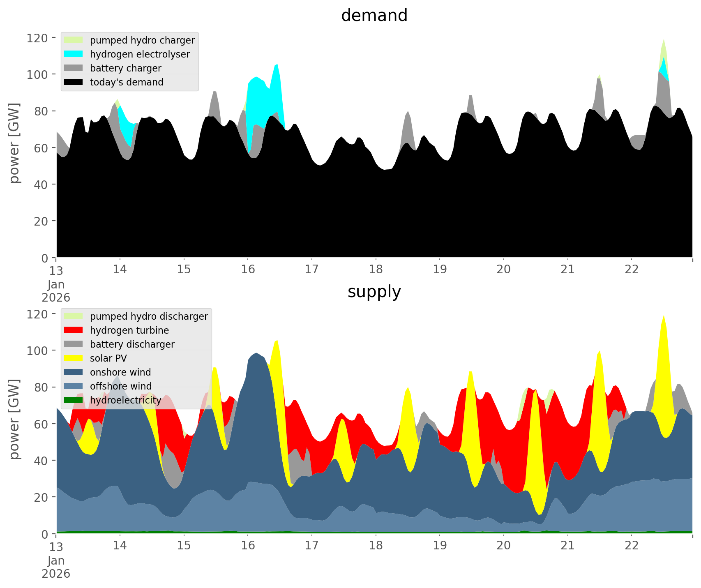Select the pumped hydro discharger legend label
The image size is (701, 588).
tap(149, 316)
